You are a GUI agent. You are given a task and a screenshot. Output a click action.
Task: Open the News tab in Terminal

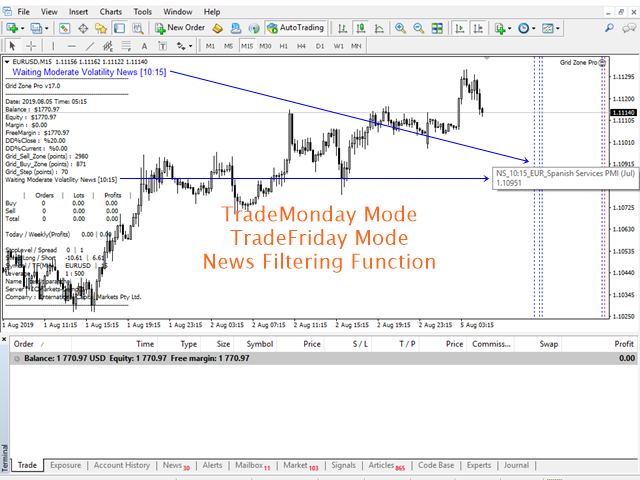[x=176, y=465]
